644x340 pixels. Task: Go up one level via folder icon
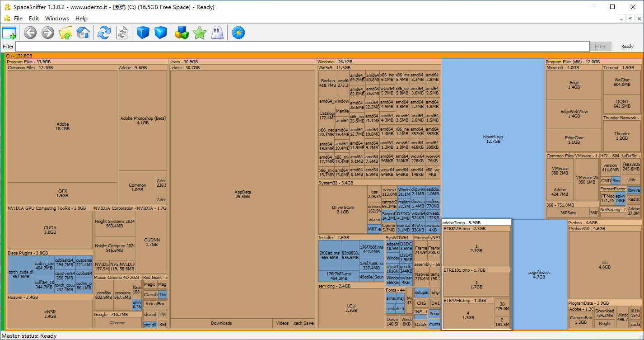66,33
